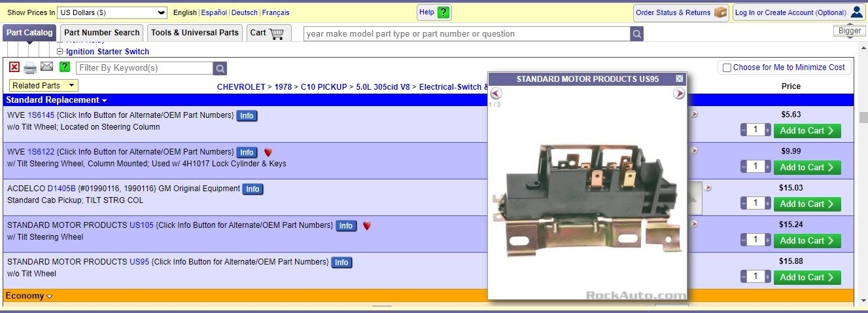Add WVE 1S6122 ($9.99) to cart
This screenshot has width=868, height=313.
(x=807, y=167)
